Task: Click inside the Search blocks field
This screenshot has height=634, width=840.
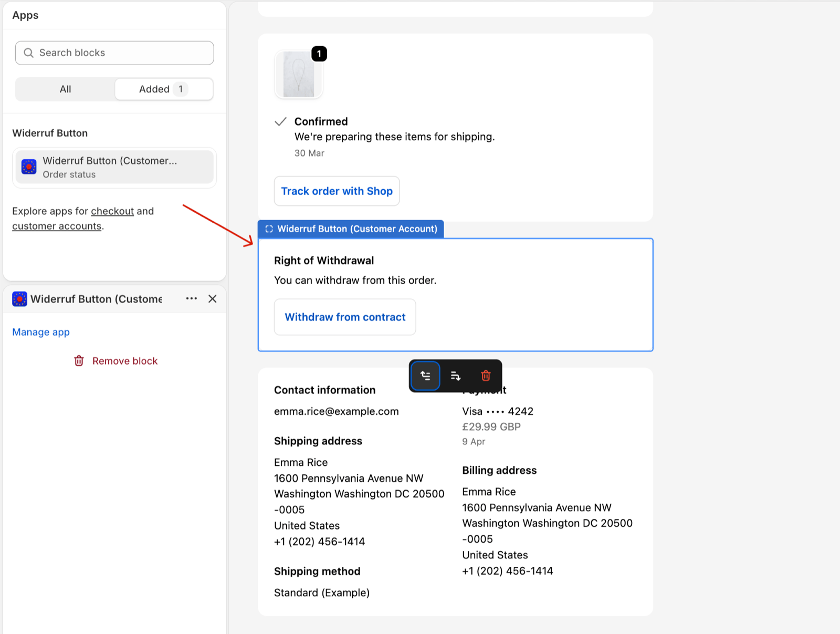Action: tap(114, 53)
